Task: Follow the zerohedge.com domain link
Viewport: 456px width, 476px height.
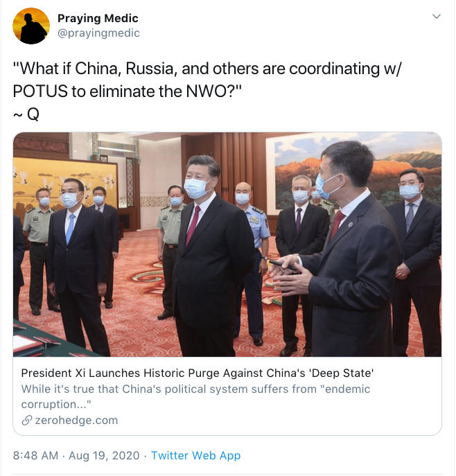Action: [76, 421]
